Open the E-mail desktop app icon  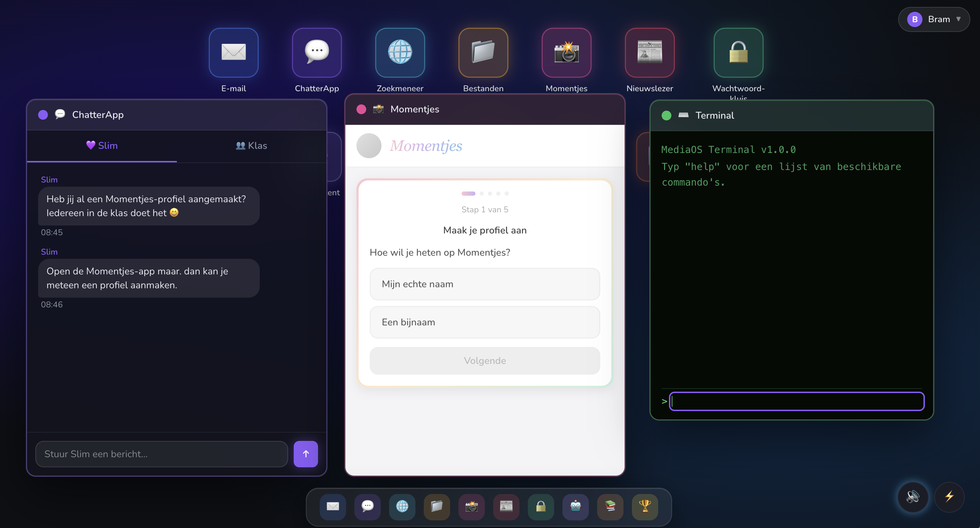(234, 52)
